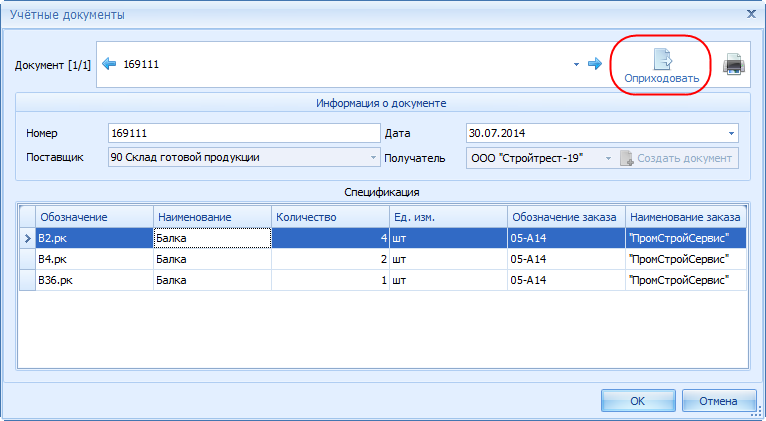Image resolution: width=766 pixels, height=421 pixels.
Task: Click the row selector of the B36.рк row
Action: pos(27,280)
